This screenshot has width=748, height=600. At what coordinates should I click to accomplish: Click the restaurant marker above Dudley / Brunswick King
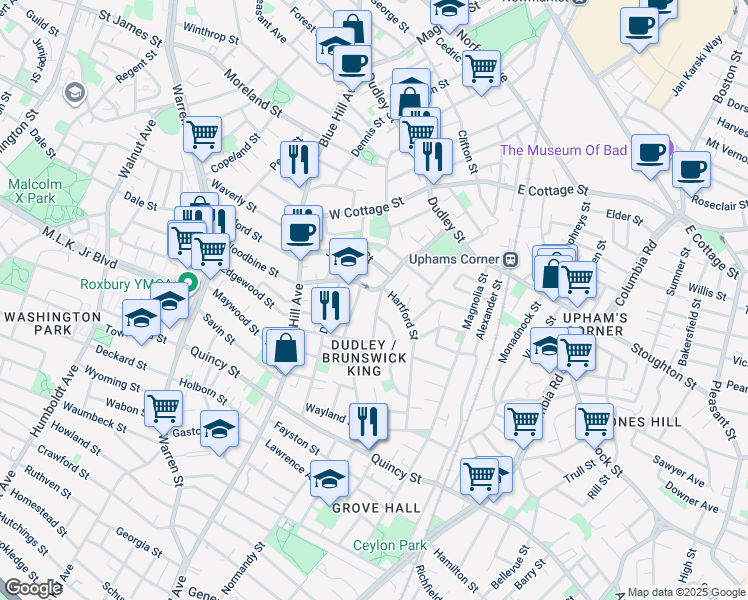point(330,304)
